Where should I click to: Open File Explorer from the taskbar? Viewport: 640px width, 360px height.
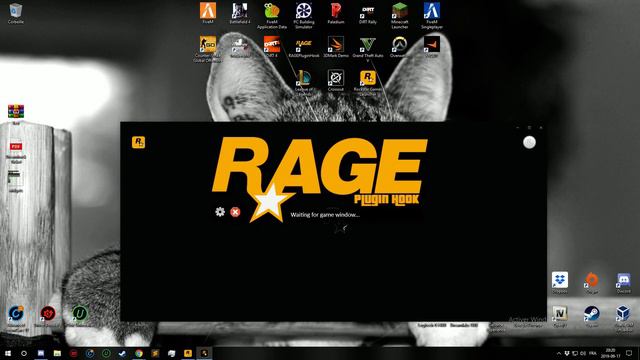pyautogui.click(x=57, y=353)
